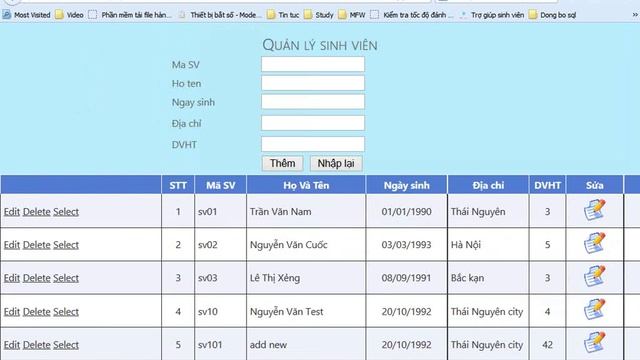Click Edit link for sv03 row
The width and height of the screenshot is (640, 360).
[x=12, y=278]
